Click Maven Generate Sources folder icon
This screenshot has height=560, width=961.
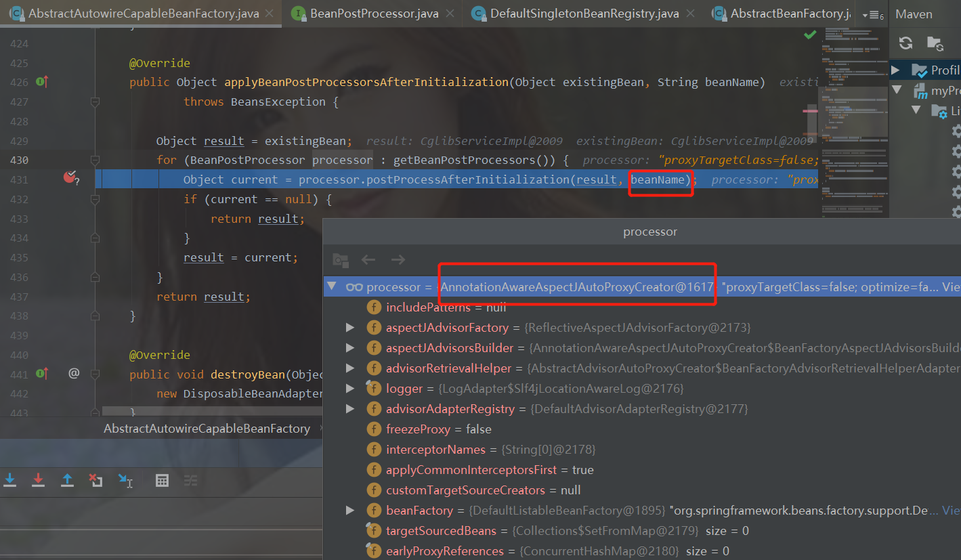[935, 43]
